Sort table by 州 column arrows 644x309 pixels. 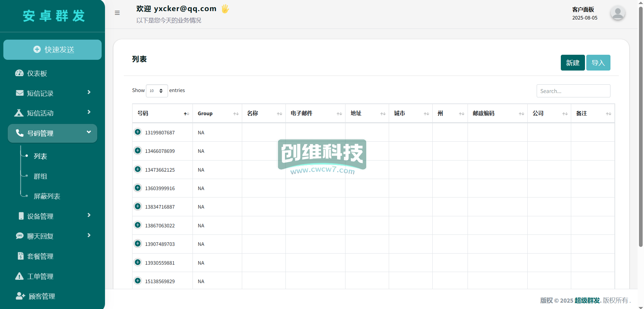pos(462,114)
